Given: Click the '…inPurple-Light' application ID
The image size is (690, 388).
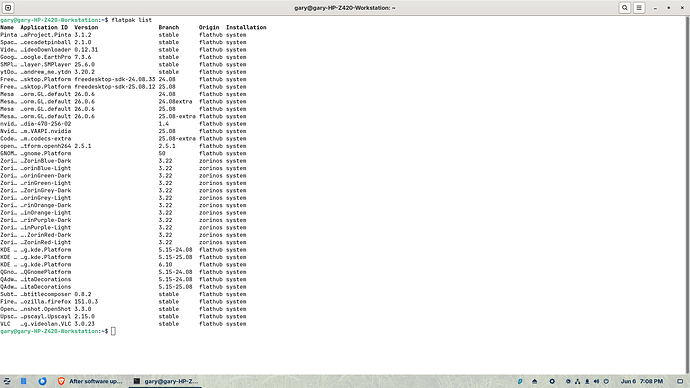Looking at the screenshot, I should click(45, 227).
